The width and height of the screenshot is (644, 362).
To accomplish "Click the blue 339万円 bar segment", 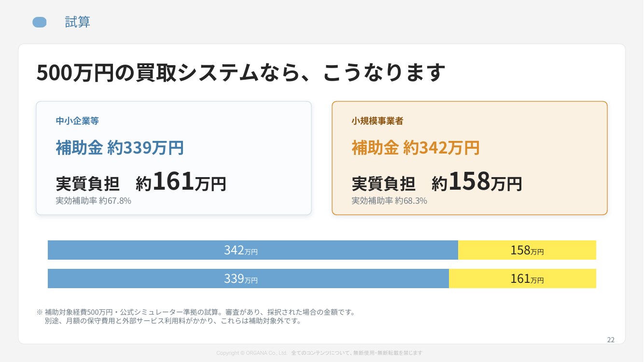I will (248, 278).
